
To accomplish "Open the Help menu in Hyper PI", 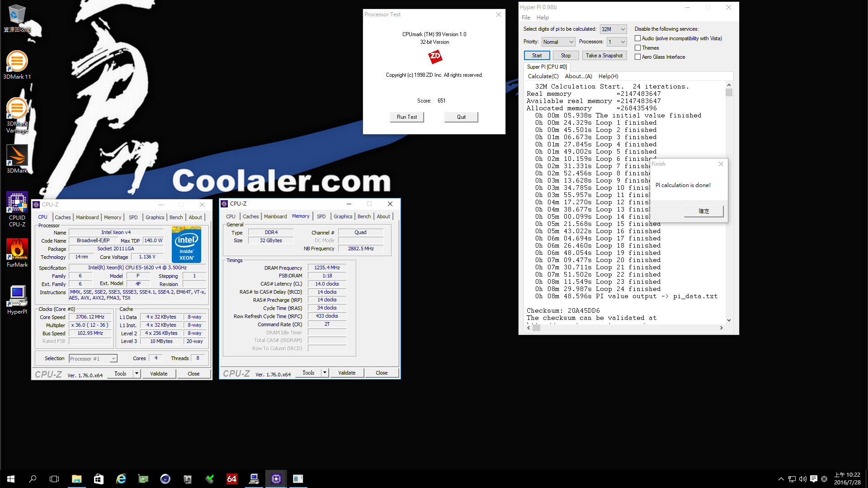I will (542, 18).
